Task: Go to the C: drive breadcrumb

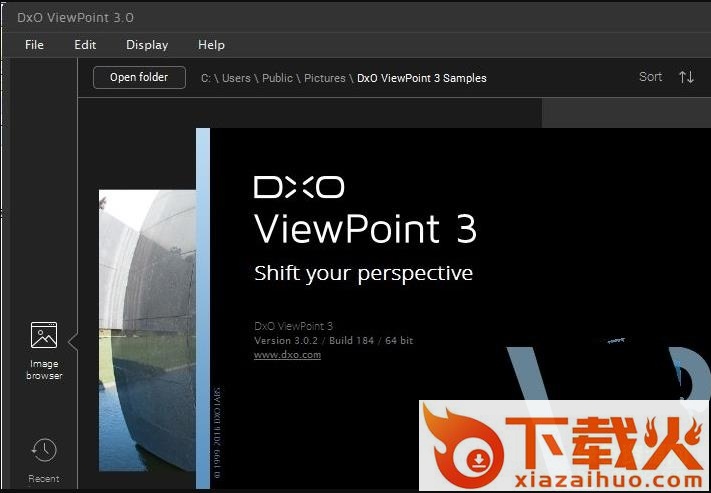Action: pyautogui.click(x=205, y=78)
